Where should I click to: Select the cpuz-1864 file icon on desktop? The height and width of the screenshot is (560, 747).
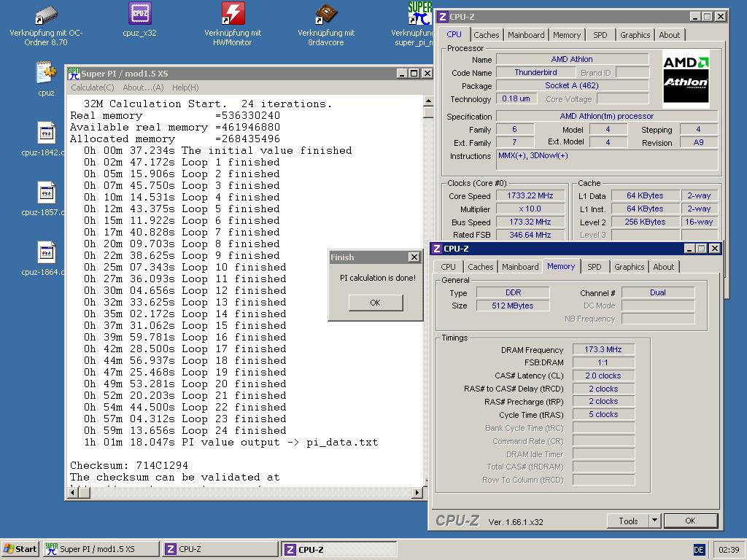pos(46,252)
